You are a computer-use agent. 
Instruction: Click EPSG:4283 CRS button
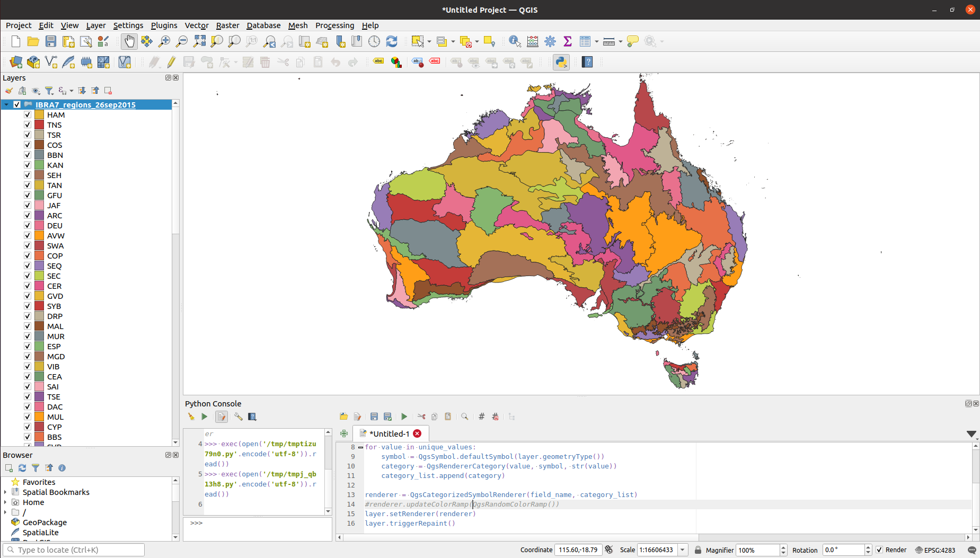[935, 550]
